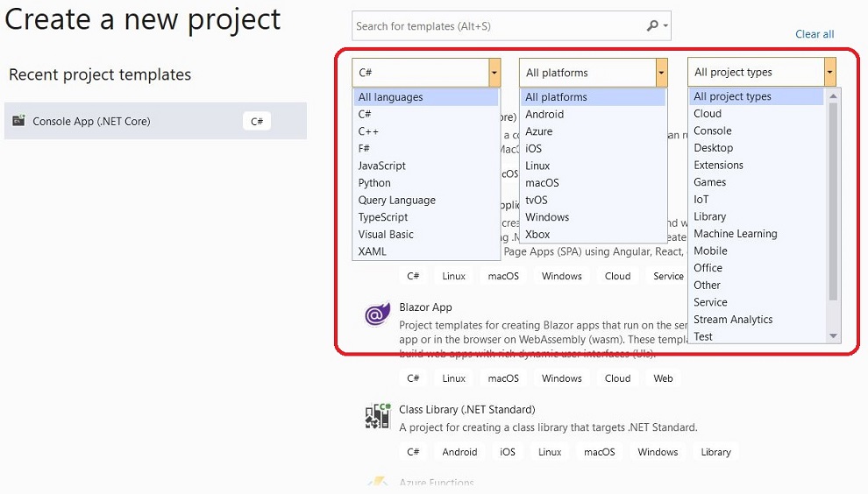Open the All platforms dropdown arrow
The height and width of the screenshot is (494, 868).
click(x=661, y=73)
